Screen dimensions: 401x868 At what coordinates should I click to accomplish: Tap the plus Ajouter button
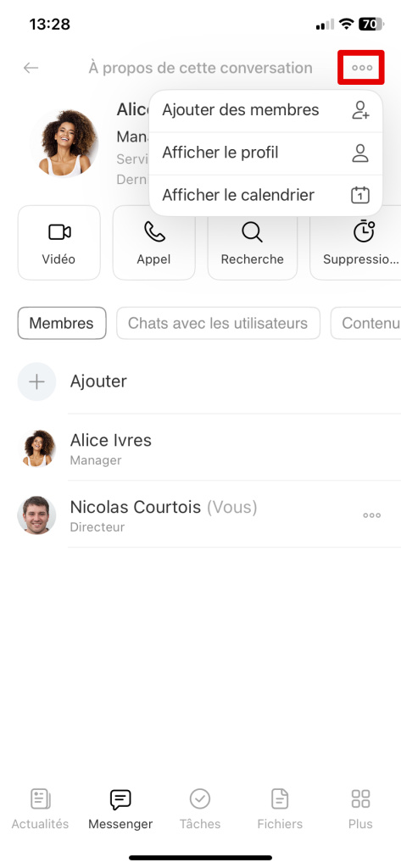[x=36, y=381]
